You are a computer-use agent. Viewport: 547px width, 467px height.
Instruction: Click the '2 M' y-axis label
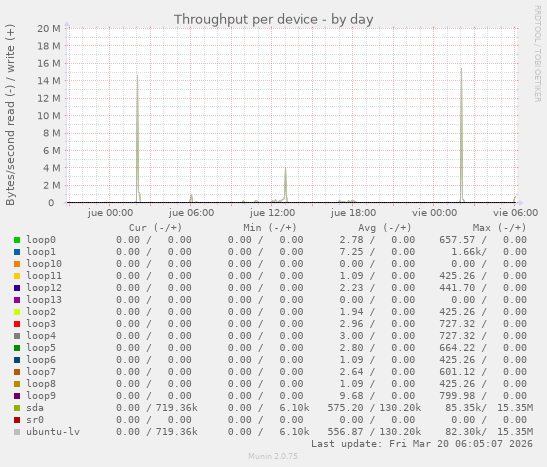pos(52,186)
